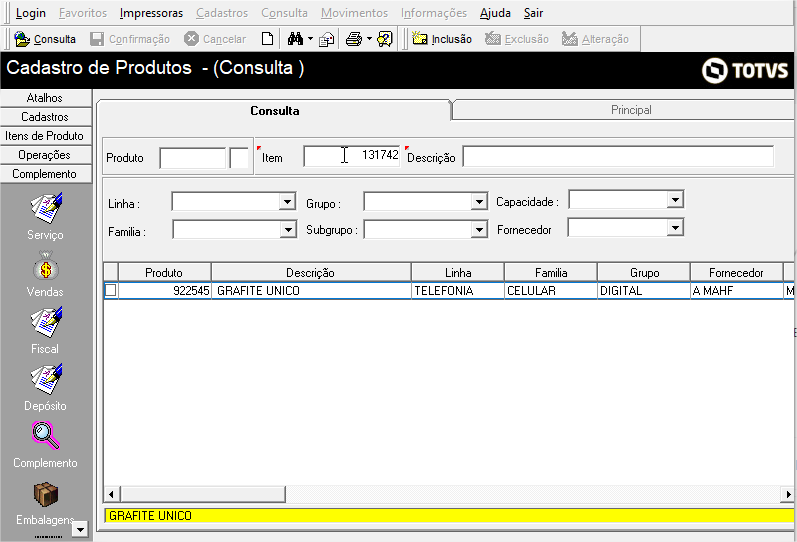This screenshot has height=542, width=797.
Task: Click the Descrição input field
Action: (618, 156)
